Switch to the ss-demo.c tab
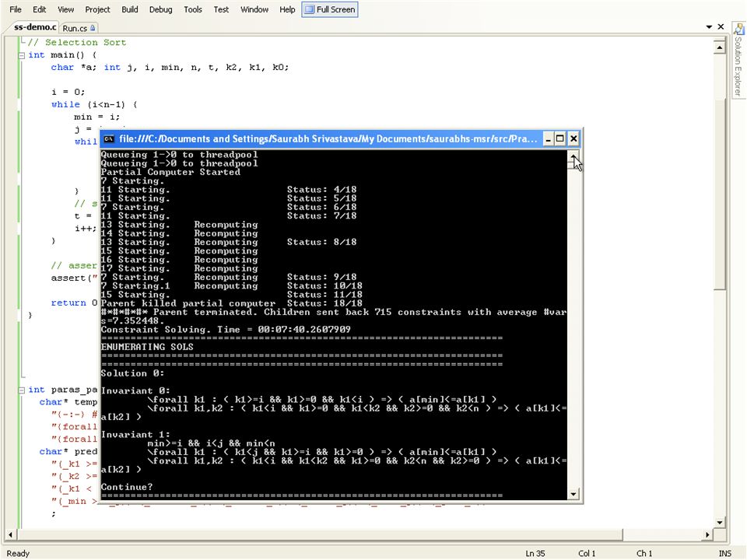The height and width of the screenshot is (560, 747). pos(35,27)
